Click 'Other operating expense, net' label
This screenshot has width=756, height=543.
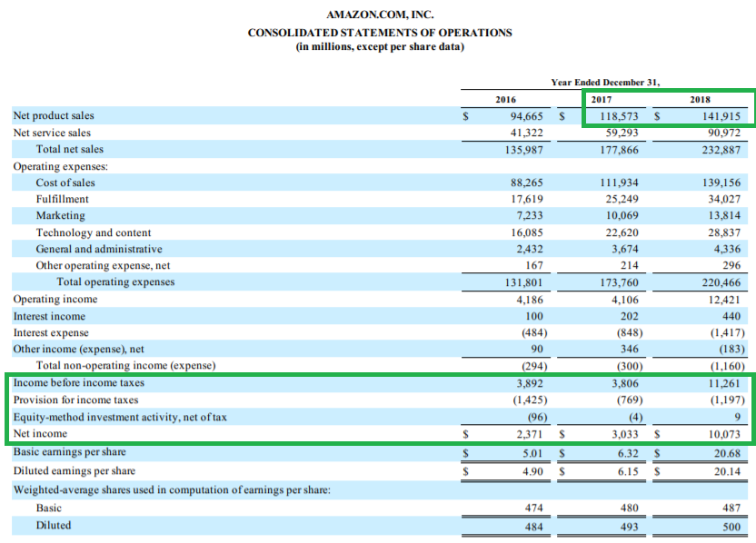pyautogui.click(x=103, y=265)
